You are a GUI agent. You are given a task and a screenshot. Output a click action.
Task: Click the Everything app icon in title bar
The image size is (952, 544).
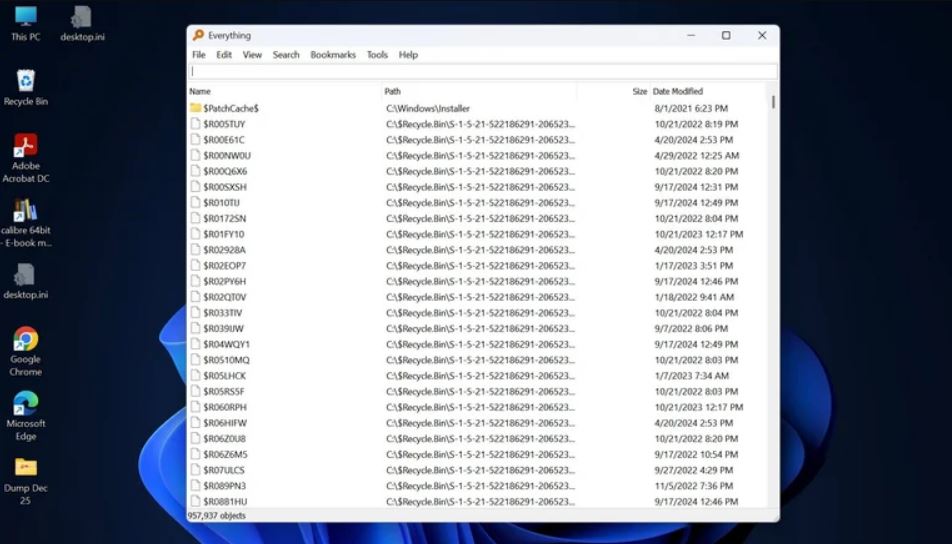pos(198,35)
